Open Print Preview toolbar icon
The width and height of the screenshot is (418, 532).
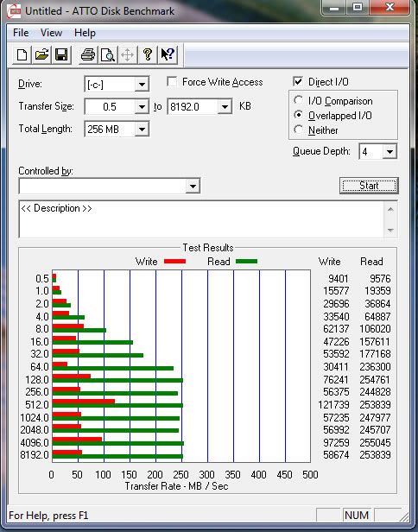(108, 54)
